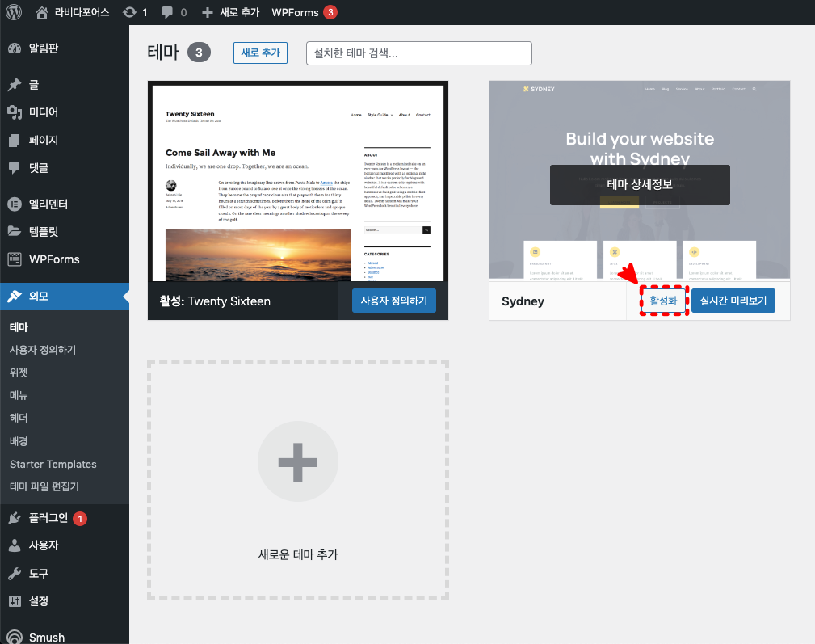Click the pushpin icon for 글

(x=15, y=84)
